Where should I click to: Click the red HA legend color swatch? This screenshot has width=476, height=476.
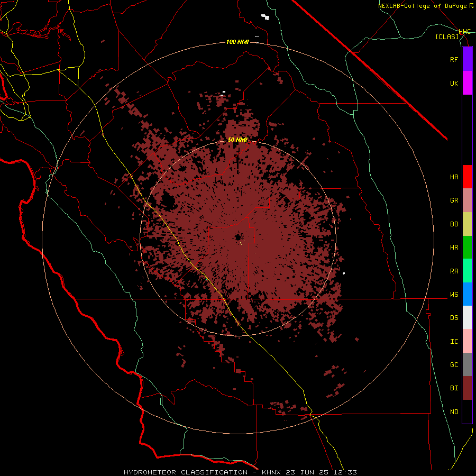467,177
